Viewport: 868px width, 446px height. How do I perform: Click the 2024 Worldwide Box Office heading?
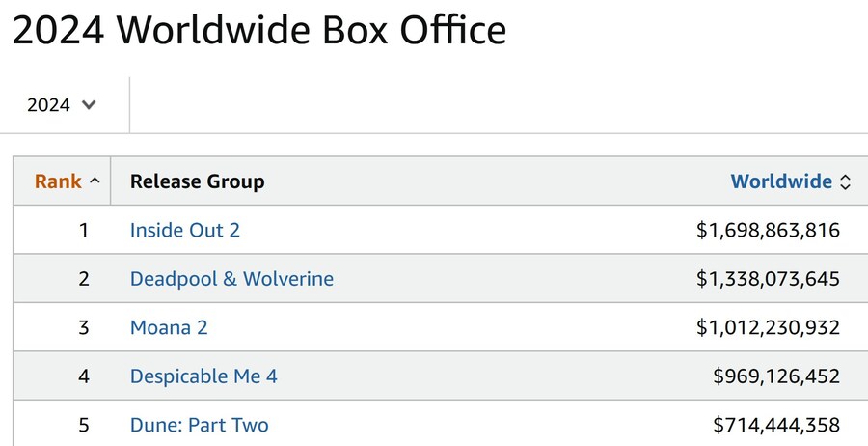[x=258, y=31]
